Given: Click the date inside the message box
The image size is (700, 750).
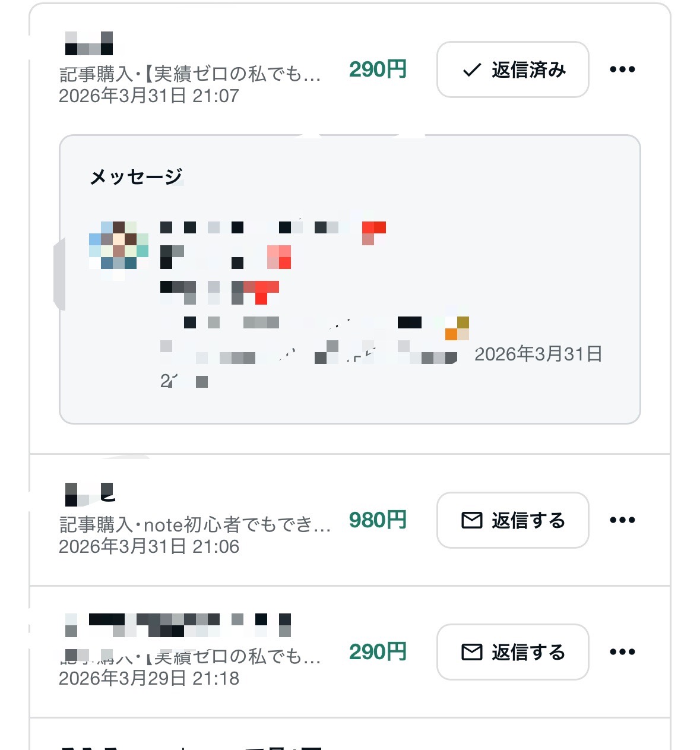Looking at the screenshot, I should coord(538,355).
